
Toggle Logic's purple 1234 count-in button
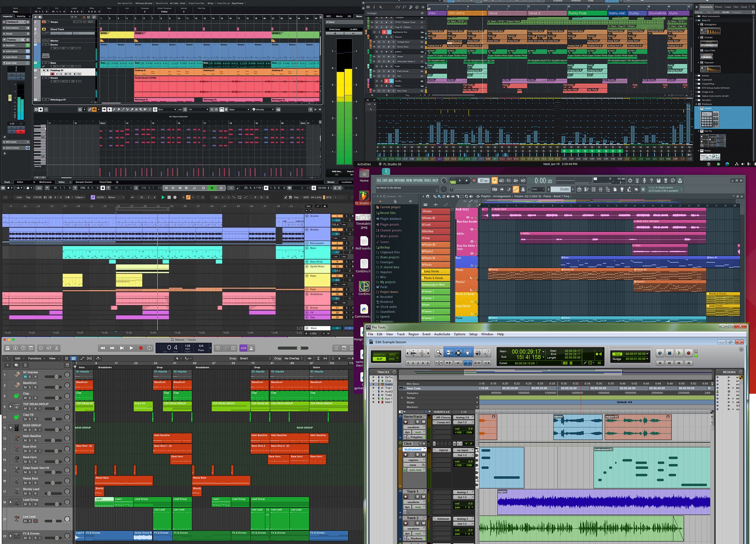243,348
